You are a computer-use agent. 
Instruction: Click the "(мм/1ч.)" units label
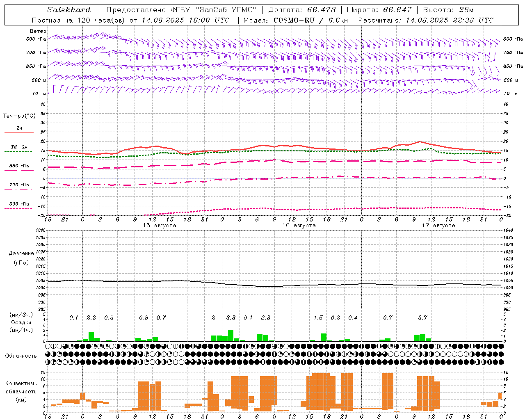tap(21, 330)
